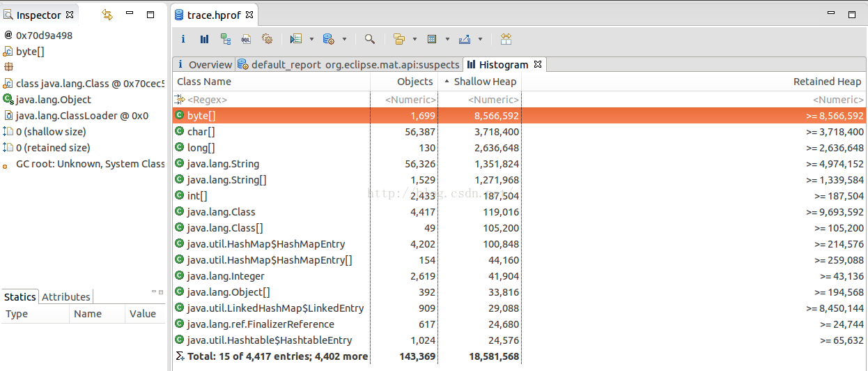Viewport: 868px width, 371px height.
Task: Open the default_report suspects tab
Action: [349, 65]
